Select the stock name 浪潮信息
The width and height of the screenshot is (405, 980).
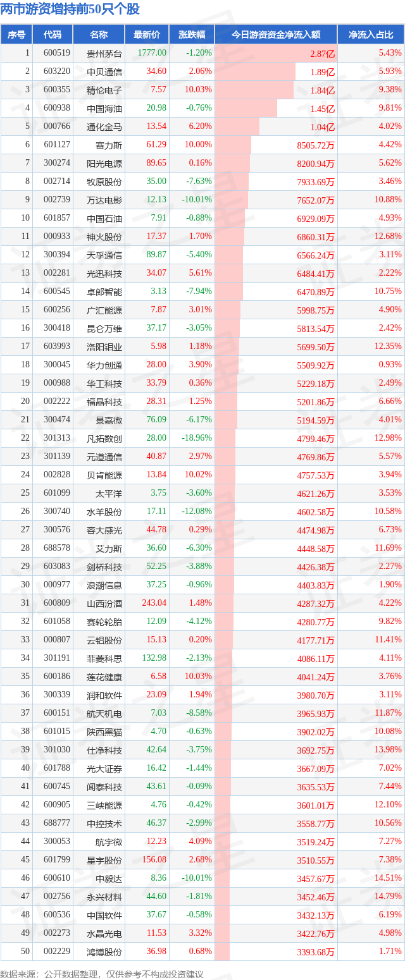click(x=105, y=585)
